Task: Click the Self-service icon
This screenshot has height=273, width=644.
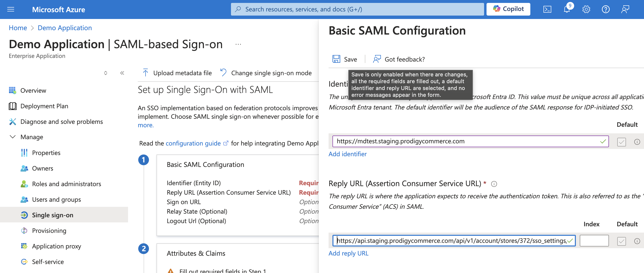Action: pos(24,262)
